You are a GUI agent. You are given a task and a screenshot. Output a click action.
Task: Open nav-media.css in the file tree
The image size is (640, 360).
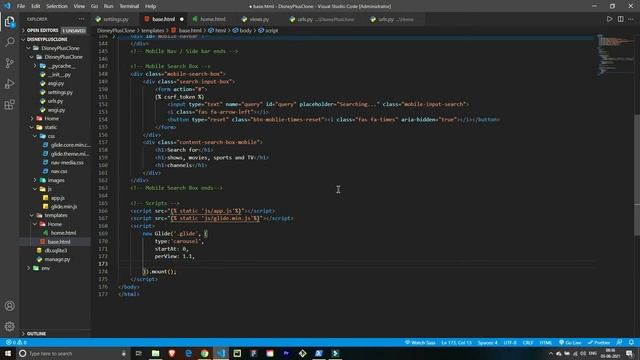pos(67,162)
